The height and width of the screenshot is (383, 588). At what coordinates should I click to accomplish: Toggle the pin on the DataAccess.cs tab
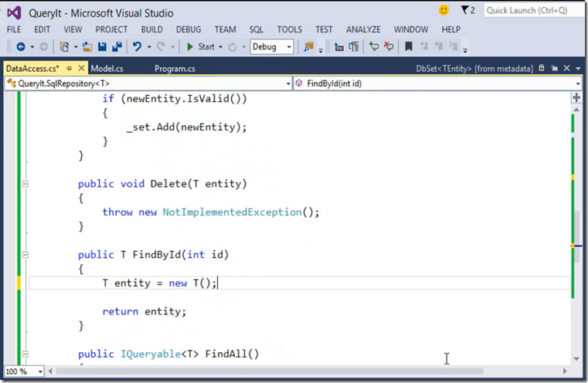[69, 68]
